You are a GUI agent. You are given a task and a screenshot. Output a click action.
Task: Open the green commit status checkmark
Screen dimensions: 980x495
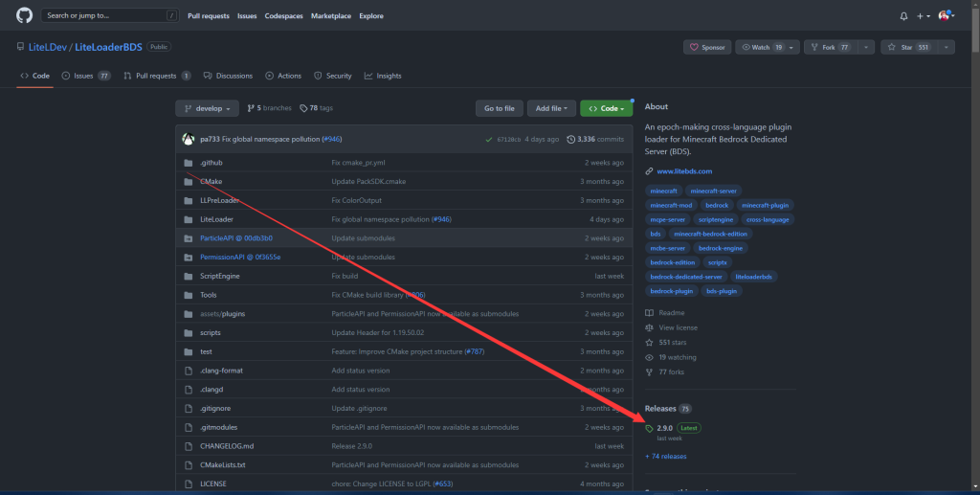click(x=489, y=140)
